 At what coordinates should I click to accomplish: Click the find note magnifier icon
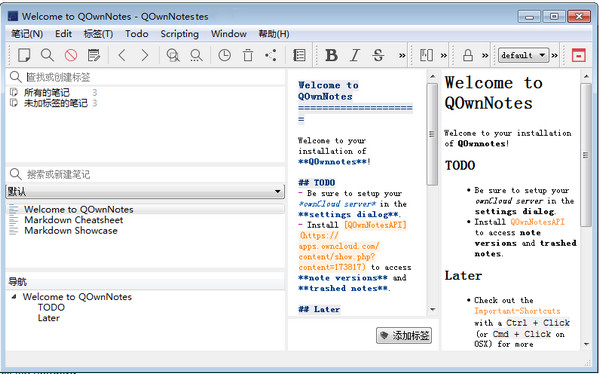[47, 55]
